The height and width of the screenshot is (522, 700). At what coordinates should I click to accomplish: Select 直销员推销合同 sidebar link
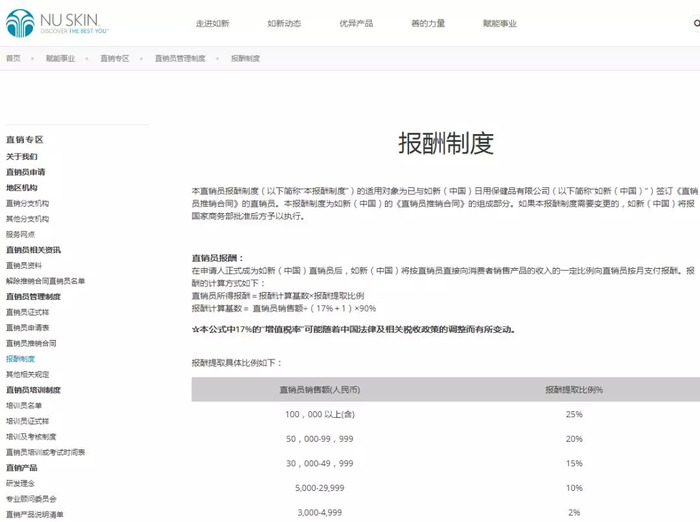(x=31, y=343)
